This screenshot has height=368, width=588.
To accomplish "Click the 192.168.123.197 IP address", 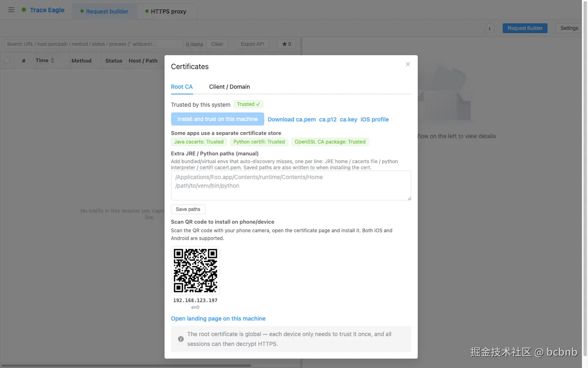I will [x=195, y=301].
